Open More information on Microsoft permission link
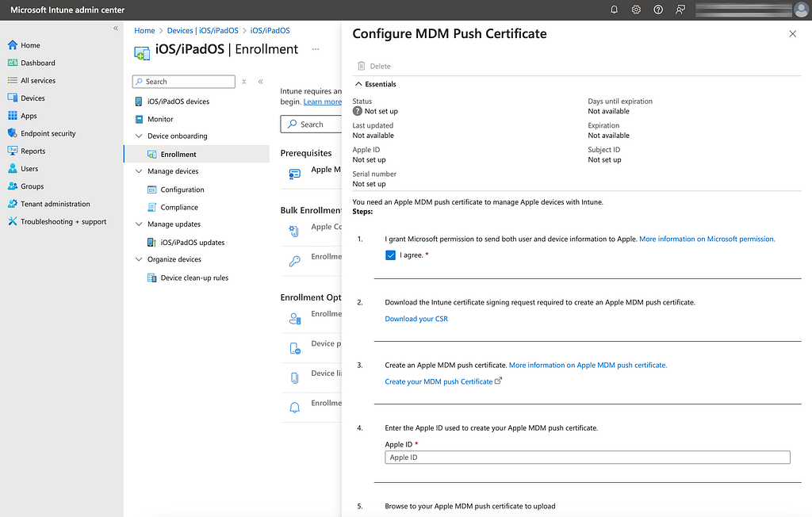 (707, 239)
